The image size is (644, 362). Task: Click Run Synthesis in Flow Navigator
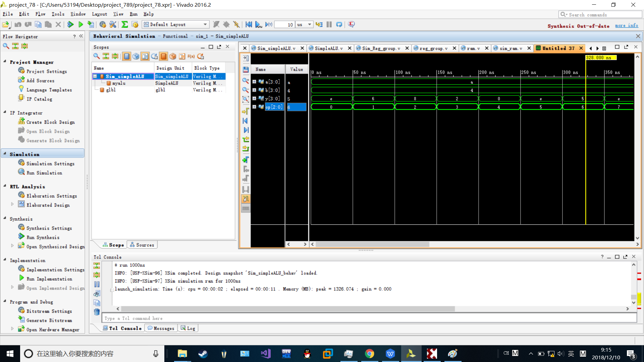click(43, 237)
